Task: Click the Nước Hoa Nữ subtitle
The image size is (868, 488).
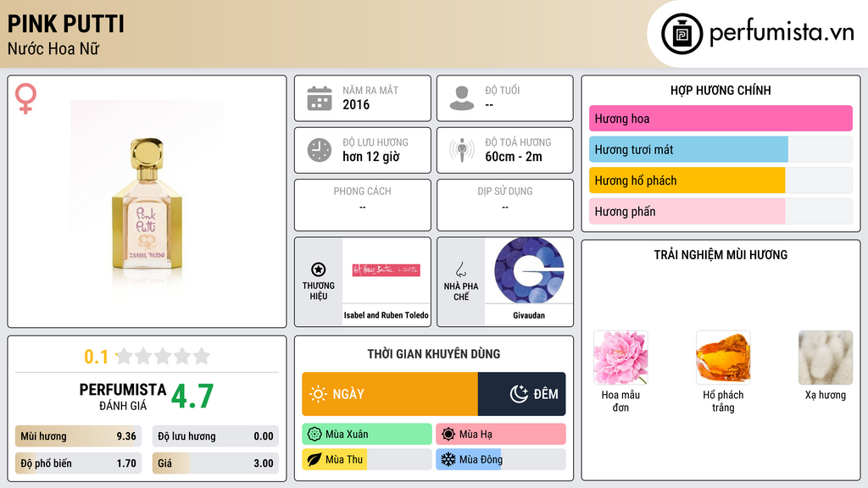Action: click(x=53, y=49)
